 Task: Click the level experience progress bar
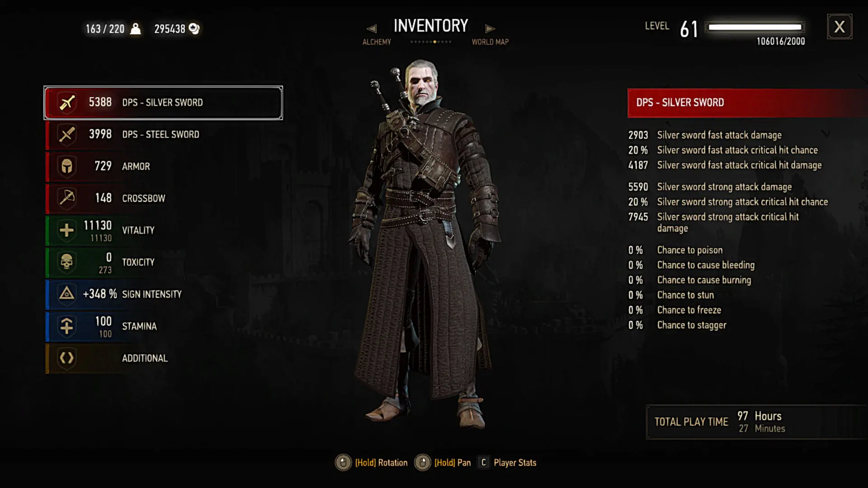tap(755, 27)
